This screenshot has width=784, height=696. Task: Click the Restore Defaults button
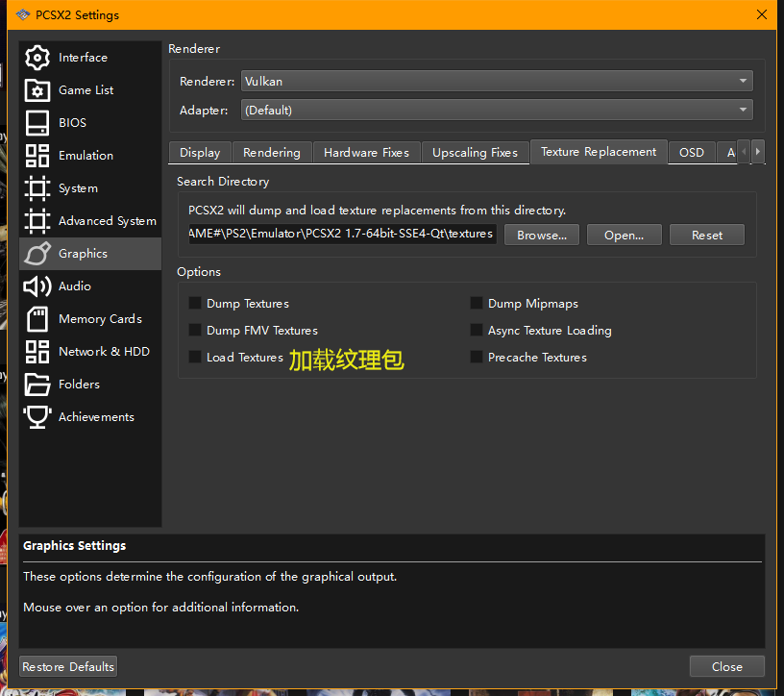pos(68,666)
